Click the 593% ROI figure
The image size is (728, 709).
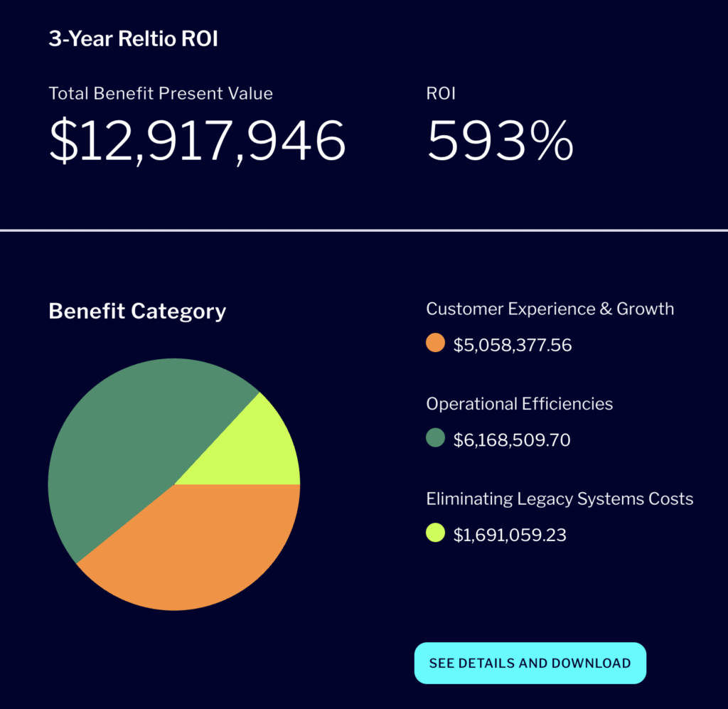tap(500, 140)
